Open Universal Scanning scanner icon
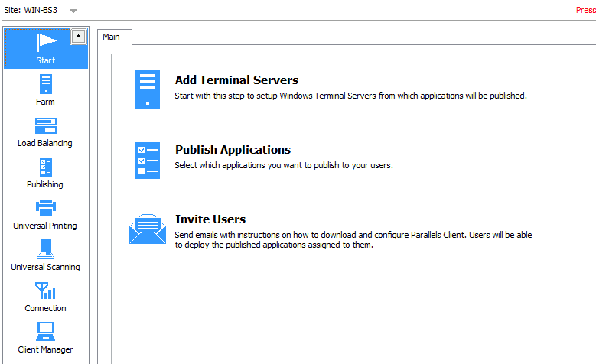 tap(46, 249)
